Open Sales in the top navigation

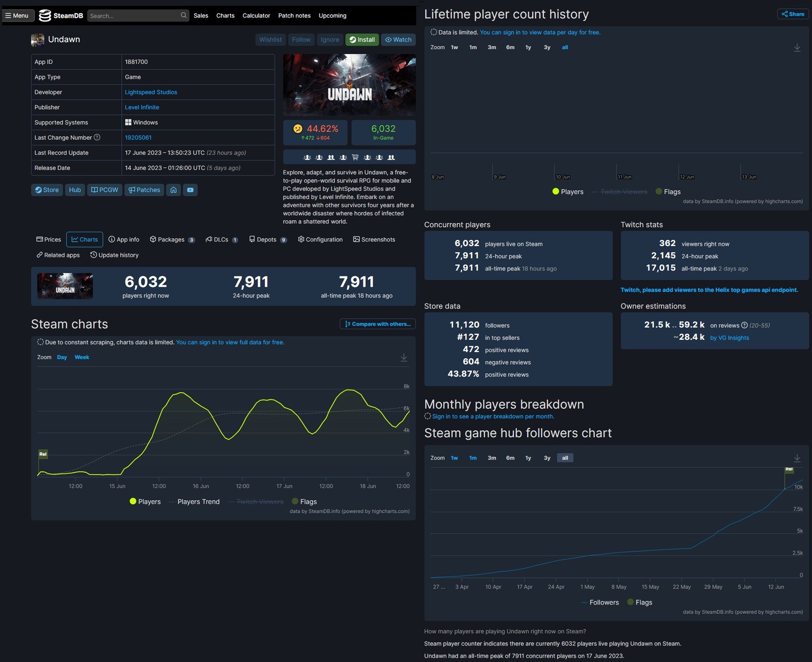click(x=201, y=15)
